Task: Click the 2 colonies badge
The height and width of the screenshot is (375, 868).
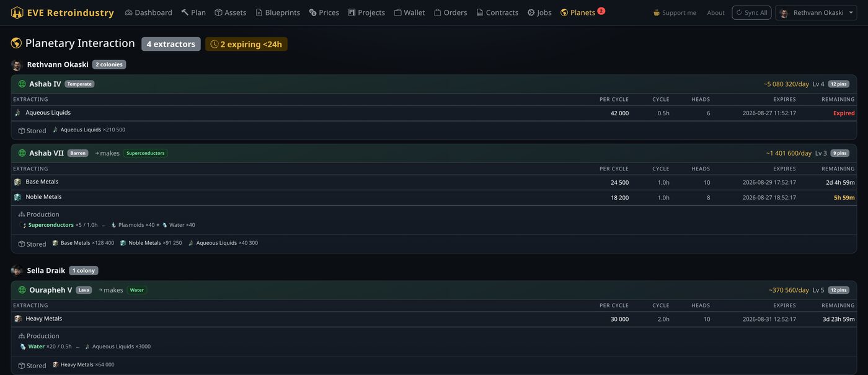Action: pyautogui.click(x=109, y=64)
